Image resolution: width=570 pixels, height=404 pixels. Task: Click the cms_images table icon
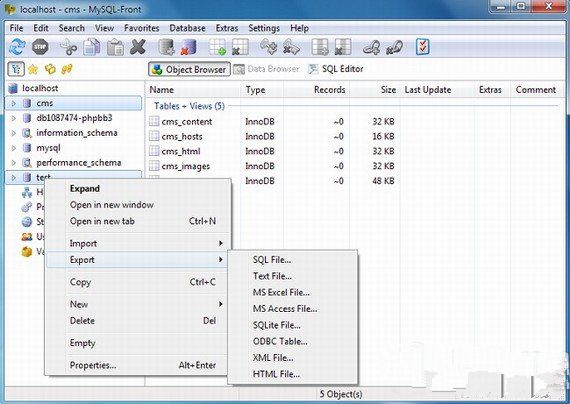coord(154,166)
